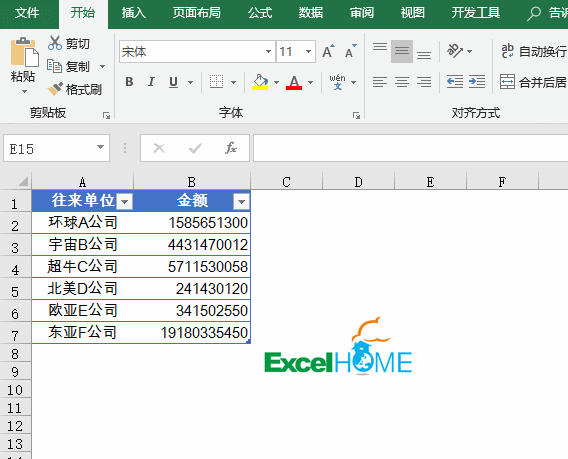The width and height of the screenshot is (568, 459).
Task: Open fill color dropdown arrow
Action: (x=276, y=83)
